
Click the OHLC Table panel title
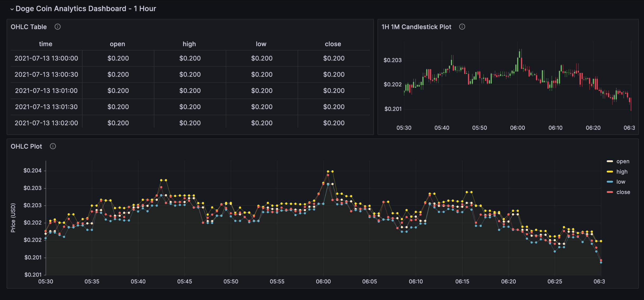click(x=29, y=27)
